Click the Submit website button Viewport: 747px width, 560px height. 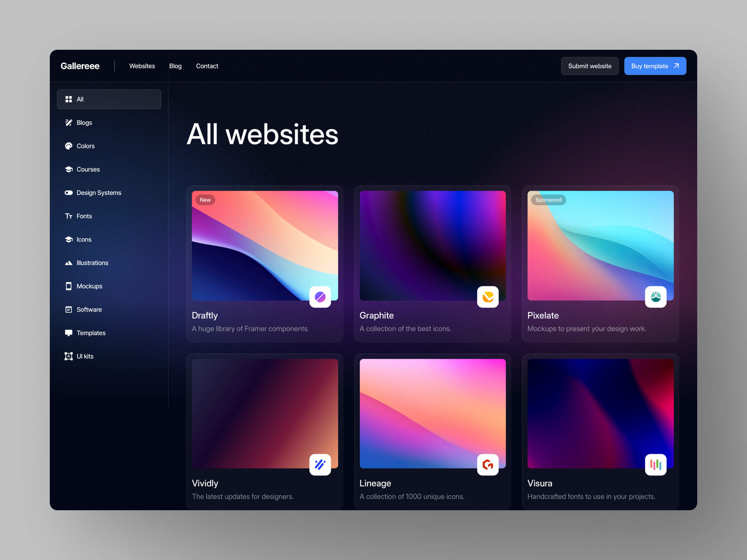(589, 66)
